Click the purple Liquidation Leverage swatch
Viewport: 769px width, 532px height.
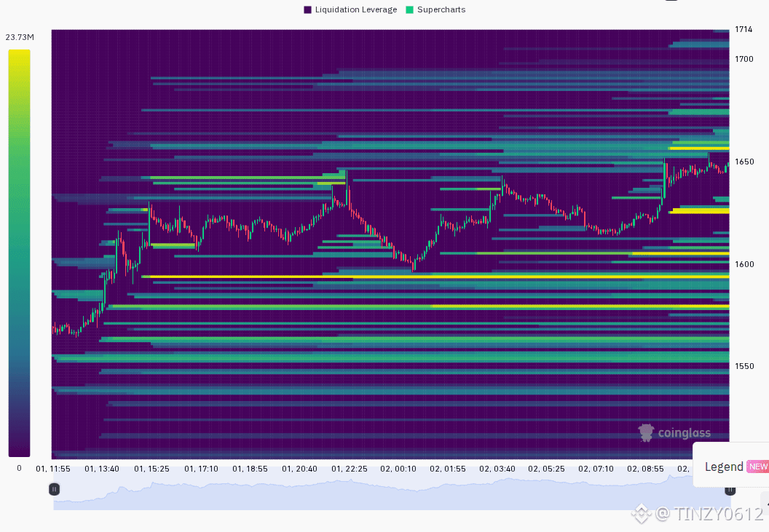click(307, 9)
